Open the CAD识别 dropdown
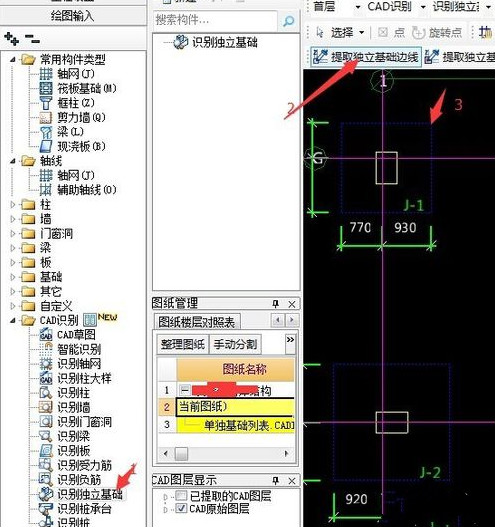 pos(423,7)
